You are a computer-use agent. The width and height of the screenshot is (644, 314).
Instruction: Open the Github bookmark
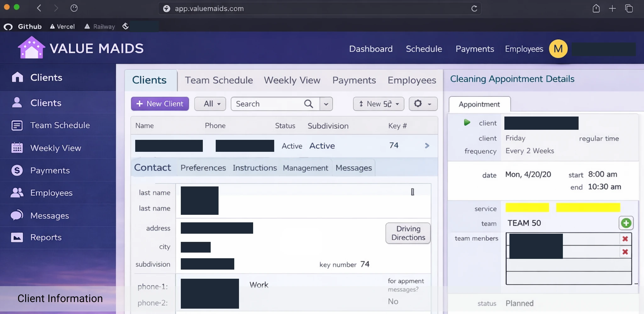(x=23, y=26)
